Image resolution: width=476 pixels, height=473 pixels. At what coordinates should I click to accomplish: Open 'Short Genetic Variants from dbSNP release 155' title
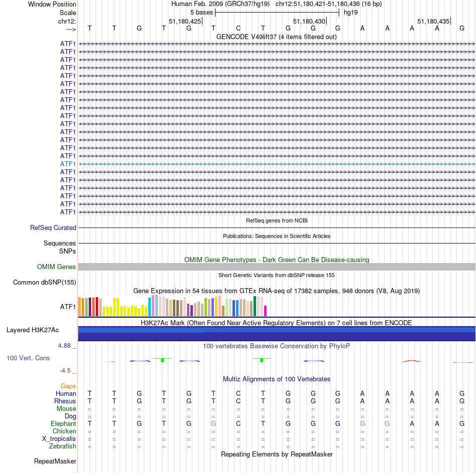coord(277,275)
